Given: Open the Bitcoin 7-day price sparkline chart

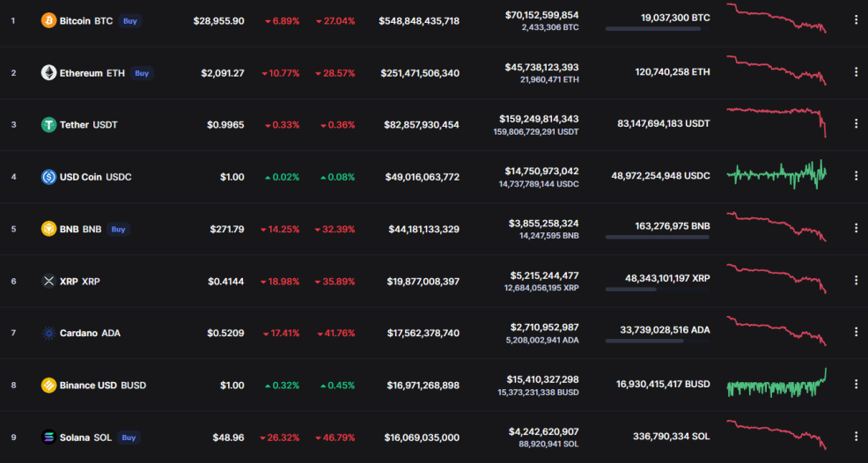Looking at the screenshot, I should coord(776,18).
